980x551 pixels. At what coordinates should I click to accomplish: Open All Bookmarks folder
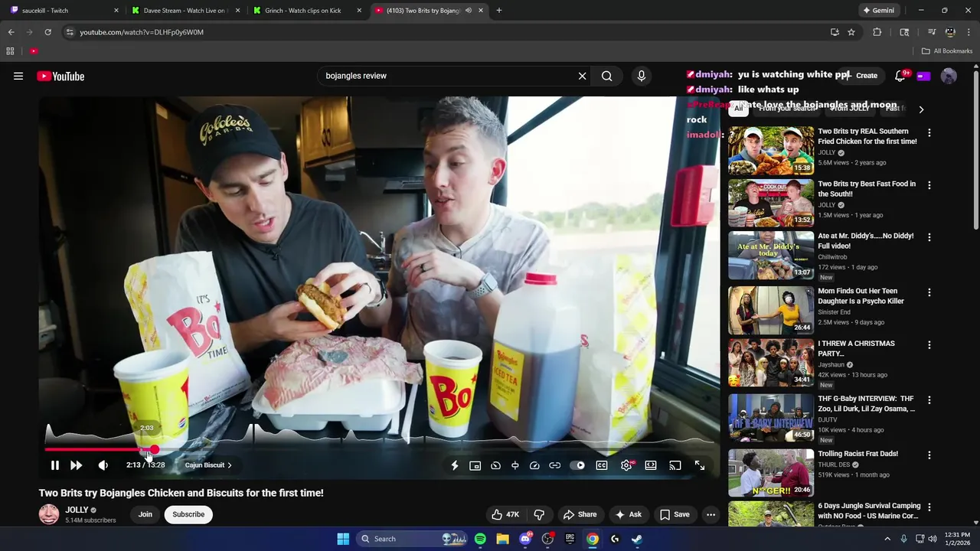pyautogui.click(x=947, y=51)
